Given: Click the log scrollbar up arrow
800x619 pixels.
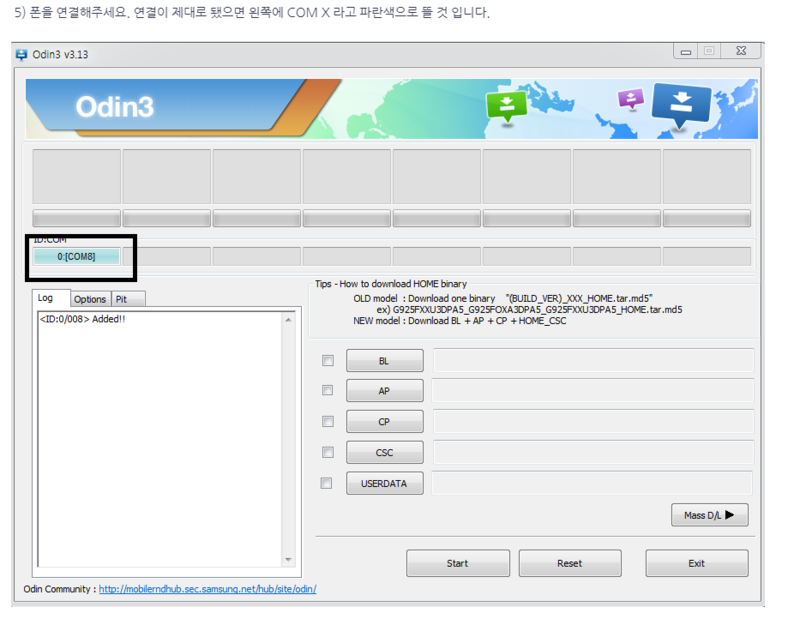Looking at the screenshot, I should coord(288,320).
